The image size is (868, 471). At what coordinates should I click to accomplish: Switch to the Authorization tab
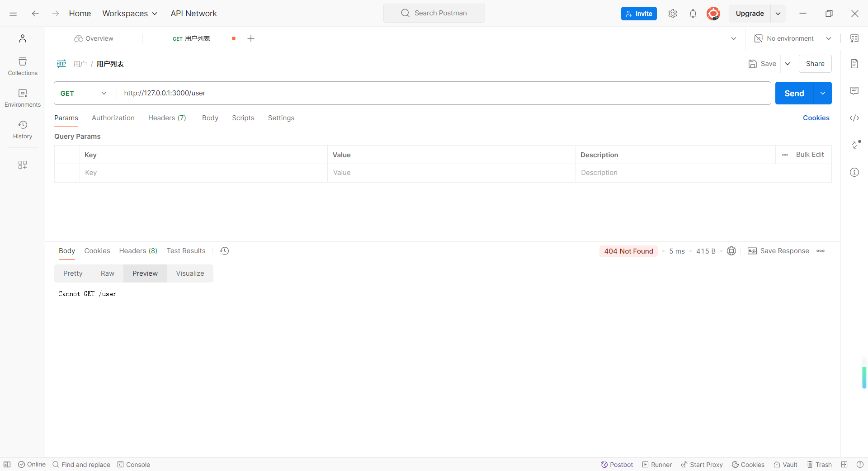[113, 118]
